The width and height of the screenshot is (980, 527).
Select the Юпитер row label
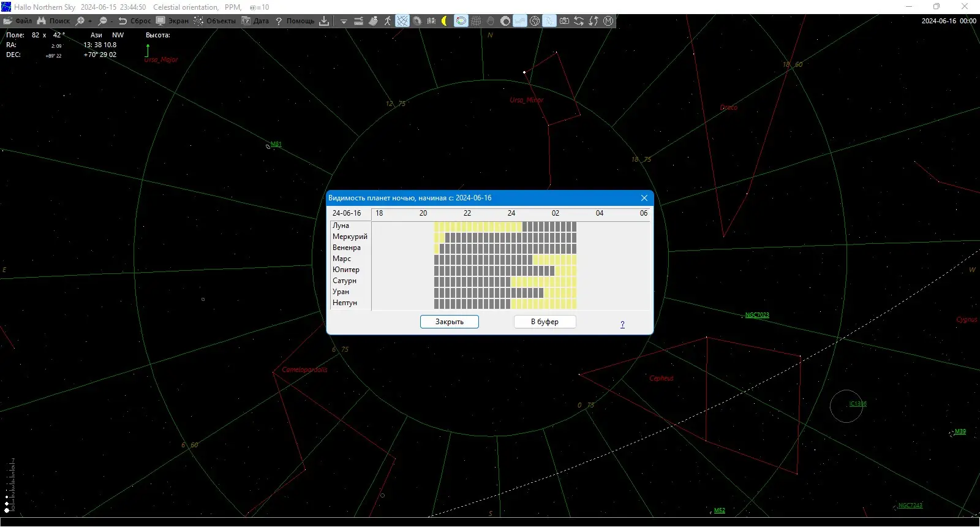click(x=346, y=270)
